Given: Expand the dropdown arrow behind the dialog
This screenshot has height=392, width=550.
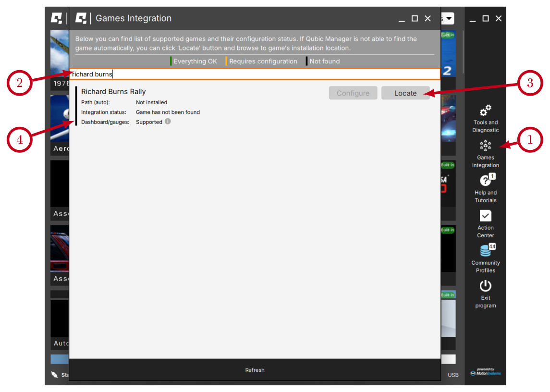Looking at the screenshot, I should click(448, 19).
